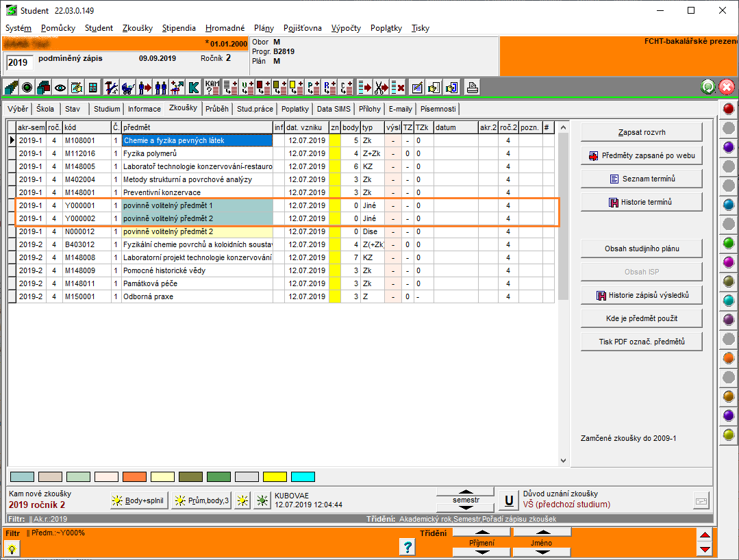The height and width of the screenshot is (560, 739).
Task: Click the red circle-X icon top right
Action: pyautogui.click(x=727, y=87)
